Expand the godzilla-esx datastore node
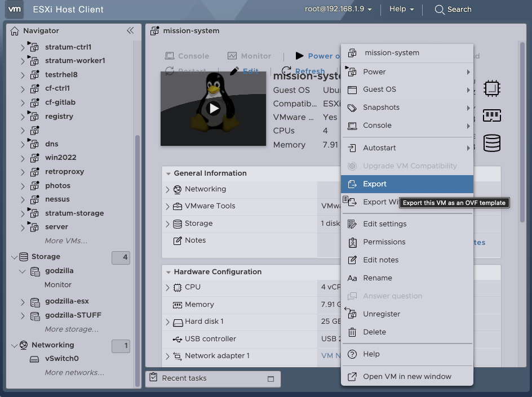532x397 pixels. (x=23, y=302)
